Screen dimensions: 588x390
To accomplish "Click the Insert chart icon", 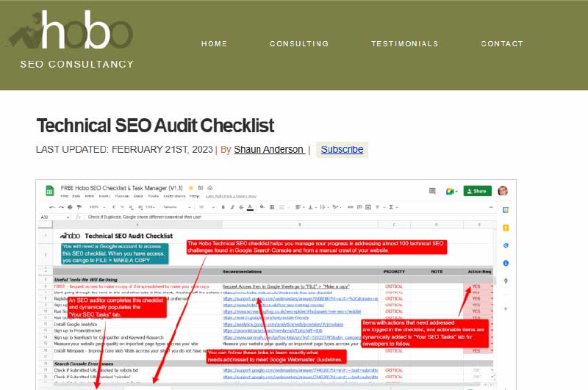I will click(x=368, y=207).
